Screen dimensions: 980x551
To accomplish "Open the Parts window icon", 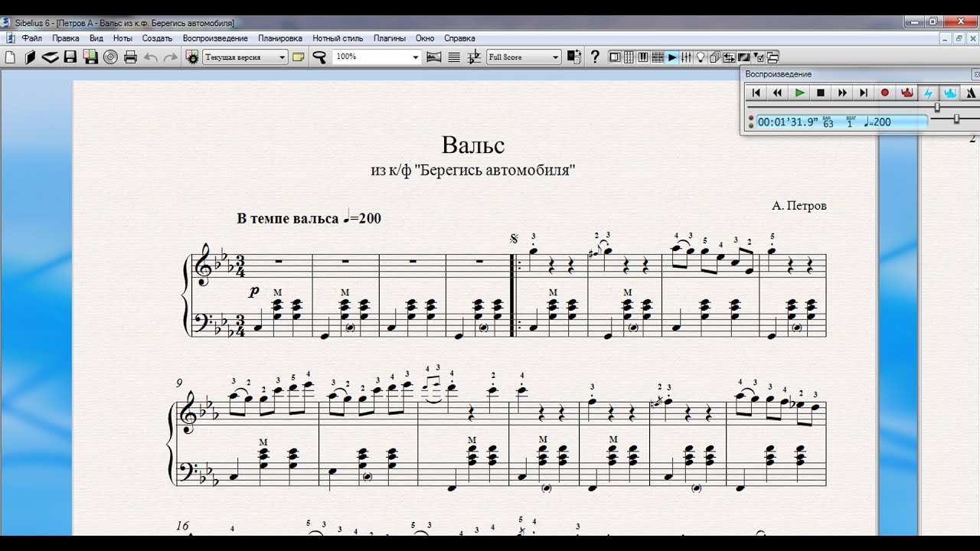I will click(x=715, y=57).
